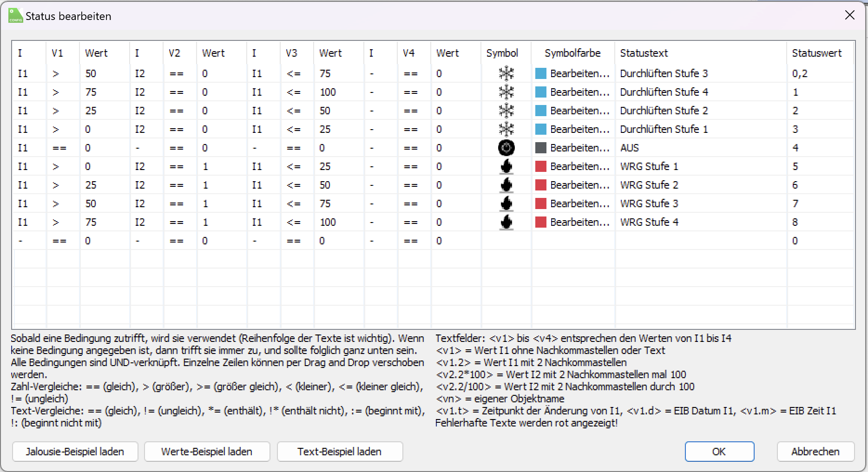
Task: Click the flame symbol for WRG Stufe 4
Action: [x=506, y=222]
